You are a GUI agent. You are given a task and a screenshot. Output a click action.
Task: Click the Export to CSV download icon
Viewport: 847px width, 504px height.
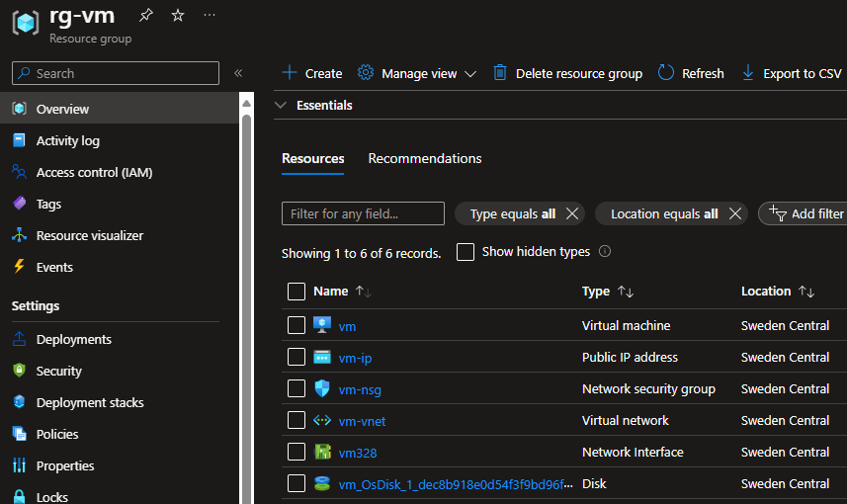pyautogui.click(x=747, y=72)
